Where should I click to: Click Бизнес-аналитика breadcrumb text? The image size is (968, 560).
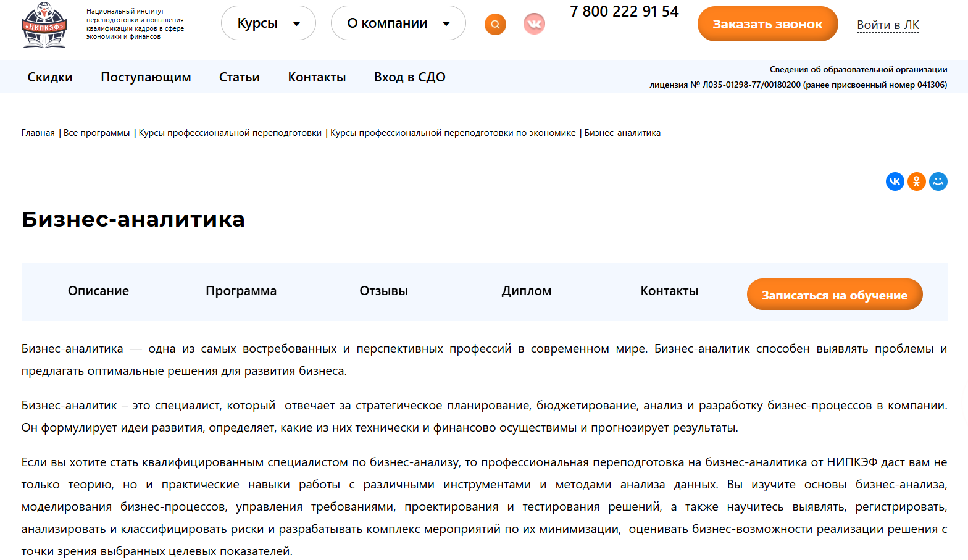pyautogui.click(x=622, y=133)
